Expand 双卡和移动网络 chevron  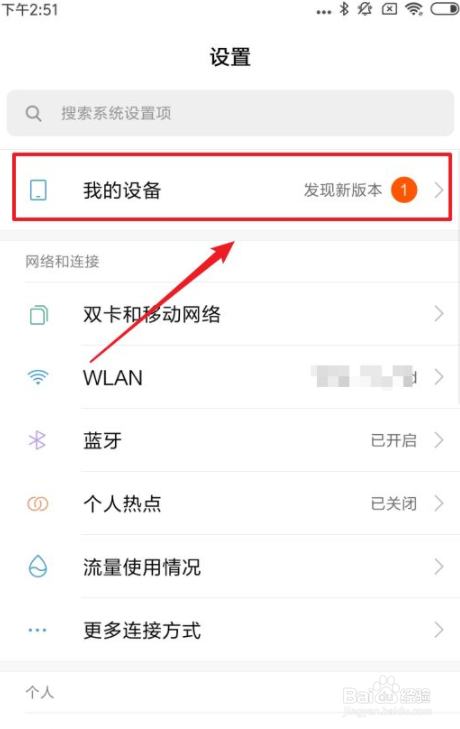438,314
